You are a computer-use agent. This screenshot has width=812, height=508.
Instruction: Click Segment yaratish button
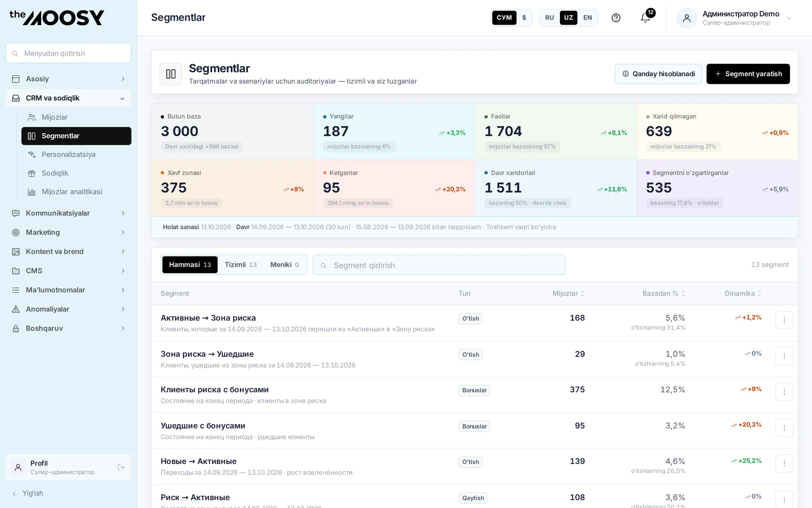(x=748, y=74)
